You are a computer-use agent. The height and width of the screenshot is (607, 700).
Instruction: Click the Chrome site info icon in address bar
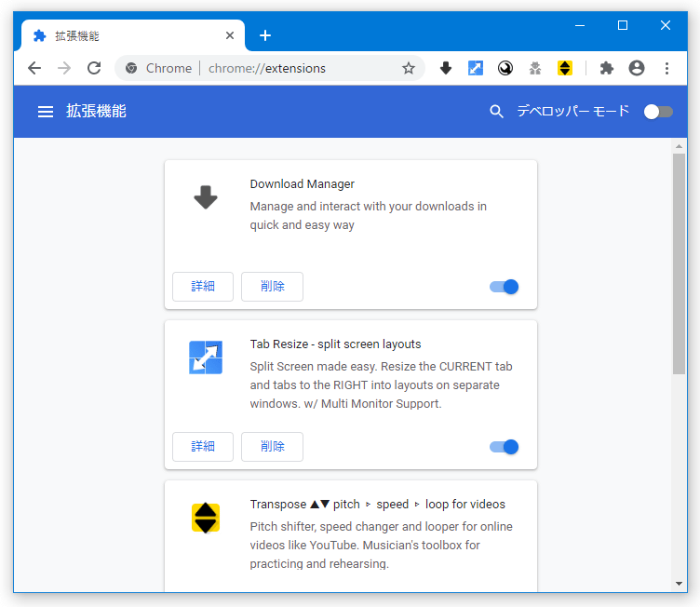pyautogui.click(x=131, y=68)
